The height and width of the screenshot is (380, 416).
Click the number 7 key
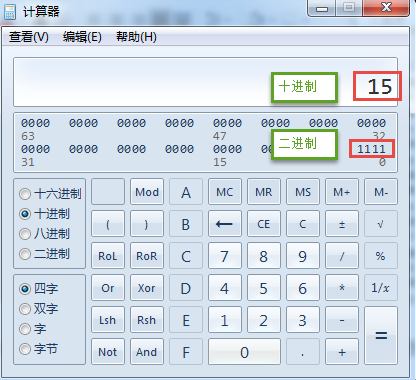[x=225, y=256]
